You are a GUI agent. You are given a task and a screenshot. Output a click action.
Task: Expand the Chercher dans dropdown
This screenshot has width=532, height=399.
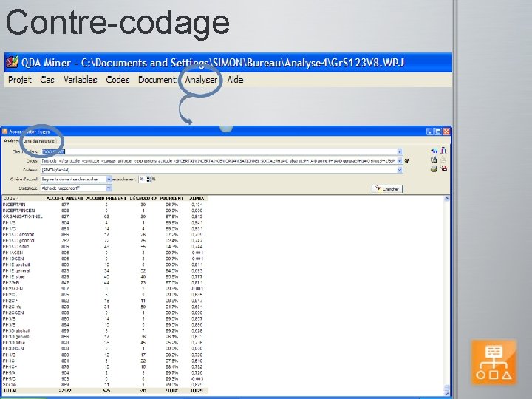[400, 151]
